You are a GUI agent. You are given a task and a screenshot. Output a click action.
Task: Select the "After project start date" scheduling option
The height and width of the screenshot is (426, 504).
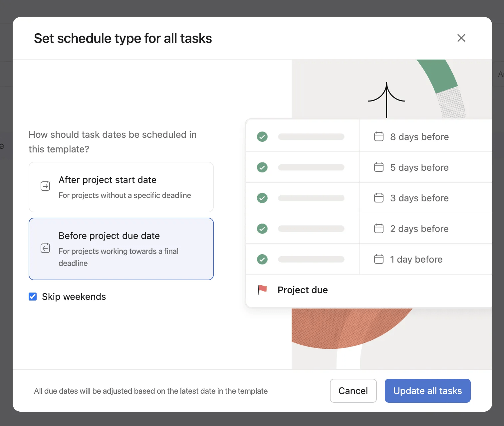click(121, 187)
